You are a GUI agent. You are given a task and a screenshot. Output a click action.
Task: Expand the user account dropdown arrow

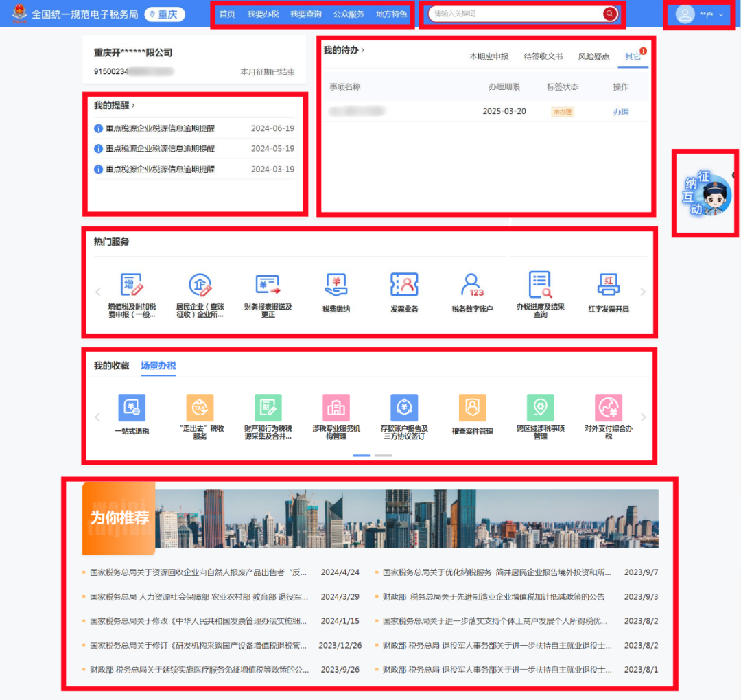(x=721, y=14)
